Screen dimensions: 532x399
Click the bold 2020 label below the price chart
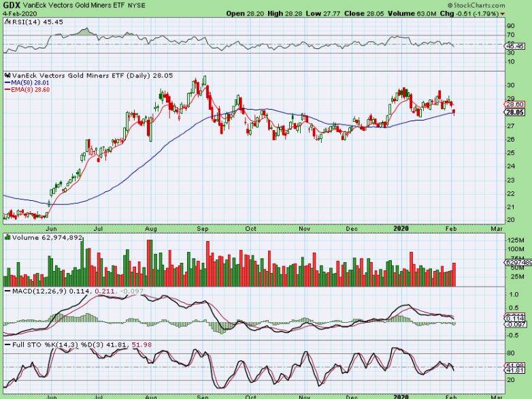pyautogui.click(x=401, y=229)
